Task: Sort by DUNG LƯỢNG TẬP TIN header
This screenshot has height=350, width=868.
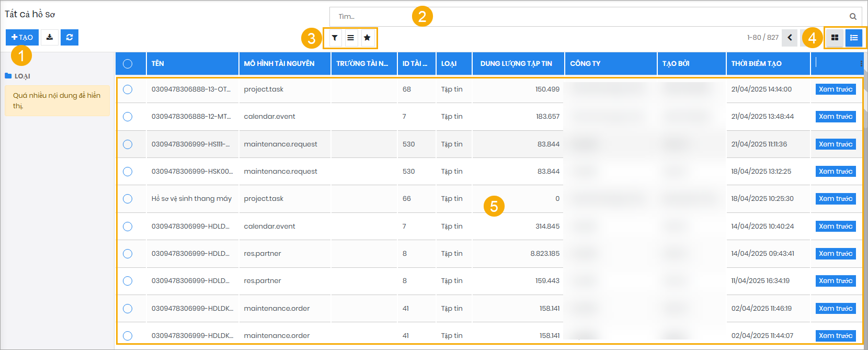Action: coord(519,63)
